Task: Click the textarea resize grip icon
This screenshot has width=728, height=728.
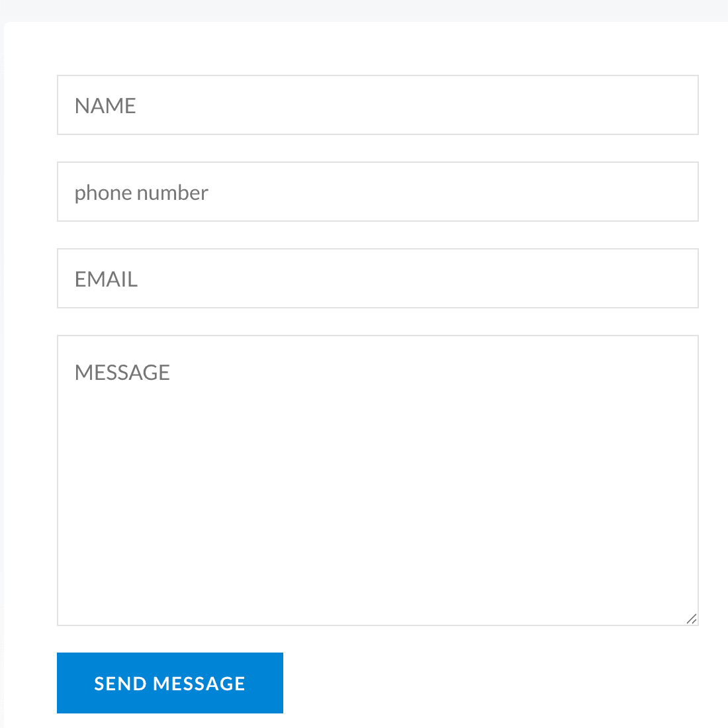Action: tap(692, 619)
